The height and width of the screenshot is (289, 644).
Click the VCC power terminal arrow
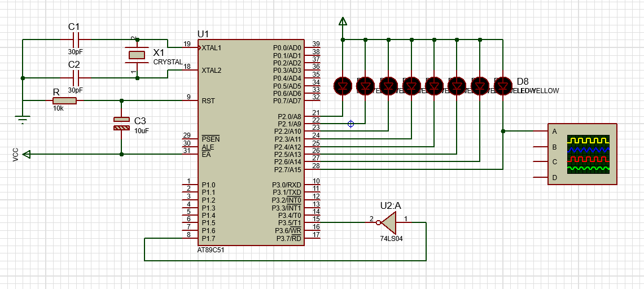pyautogui.click(x=27, y=154)
